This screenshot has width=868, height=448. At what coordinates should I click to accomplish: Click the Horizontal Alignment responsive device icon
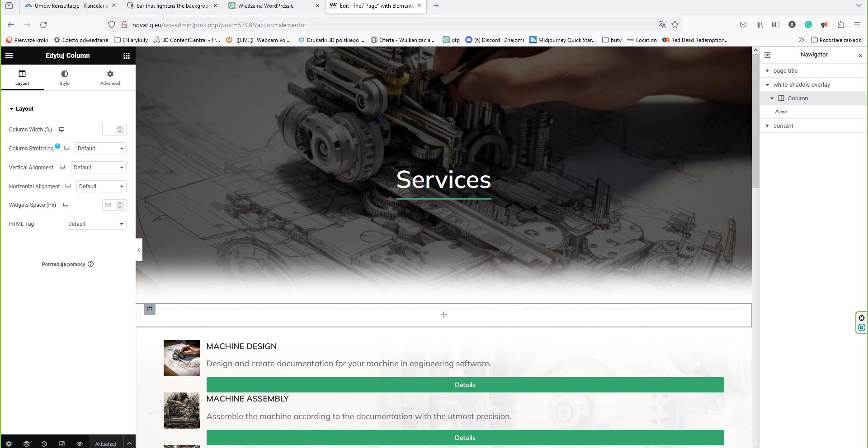pyautogui.click(x=68, y=186)
